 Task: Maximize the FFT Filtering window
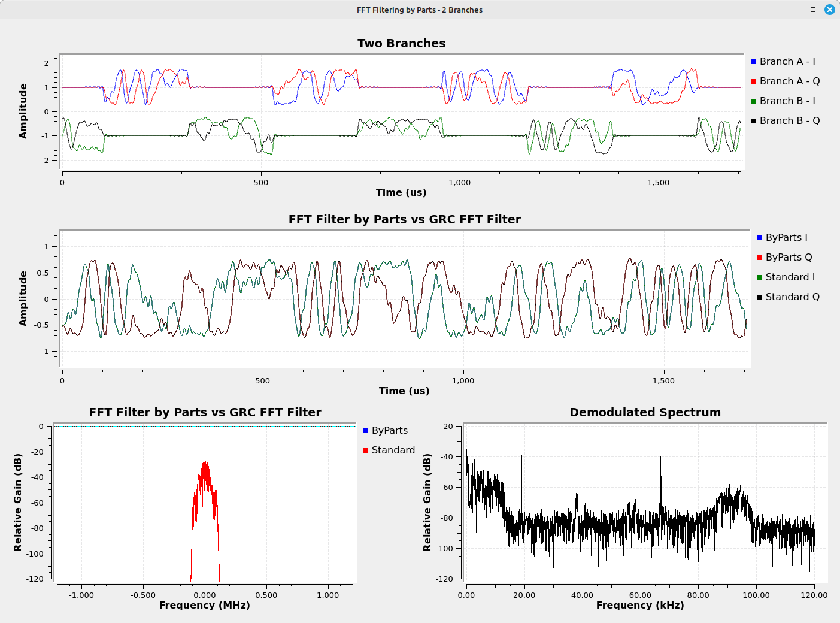coord(813,10)
